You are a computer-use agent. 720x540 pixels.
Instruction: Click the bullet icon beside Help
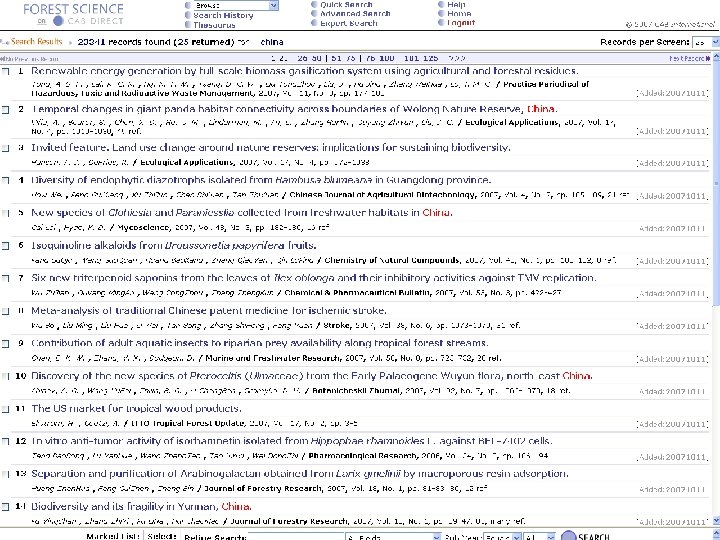[441, 5]
